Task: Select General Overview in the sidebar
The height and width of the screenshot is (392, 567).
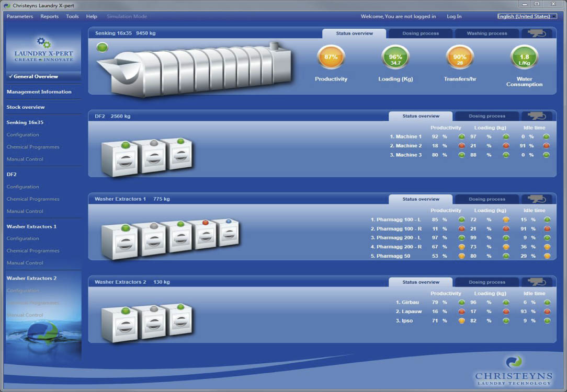Action: coord(36,77)
